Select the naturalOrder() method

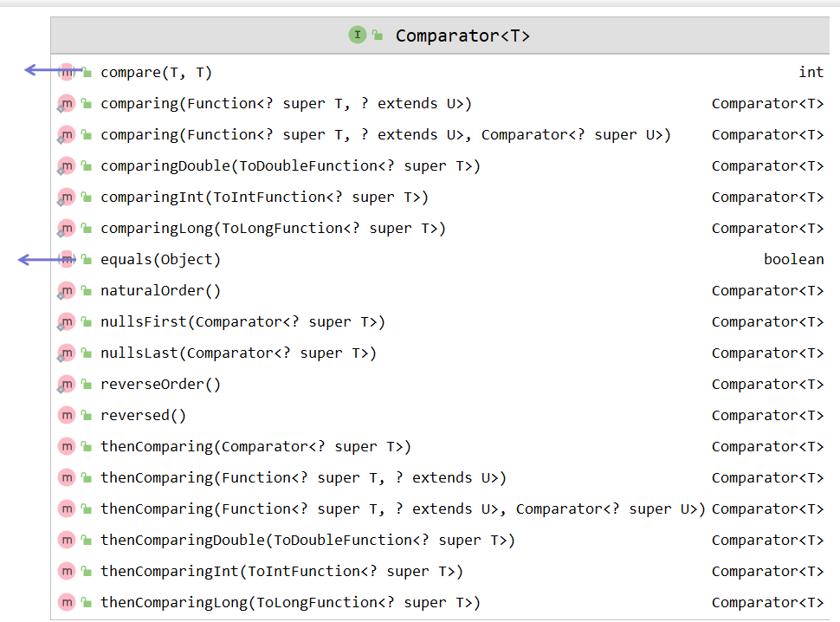coord(161,290)
